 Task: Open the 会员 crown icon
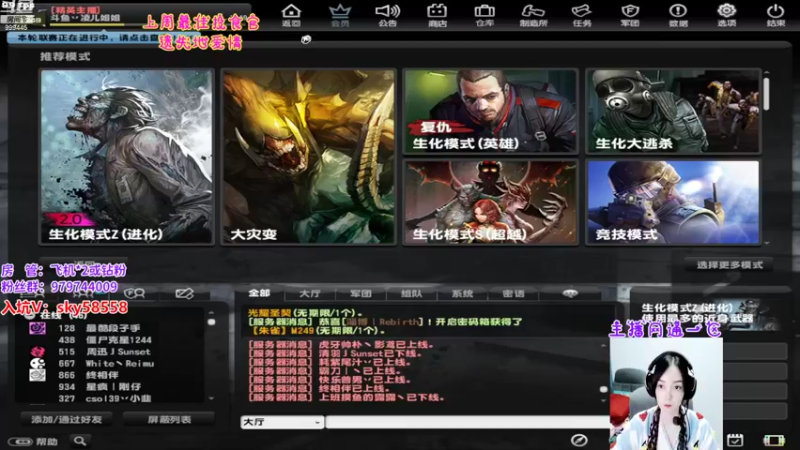[x=339, y=15]
